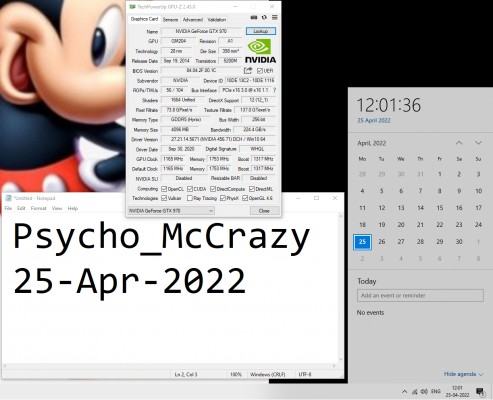Click the Ln 2, Col 3 status entry
Screen dimensions: 493x400
pyautogui.click(x=186, y=374)
